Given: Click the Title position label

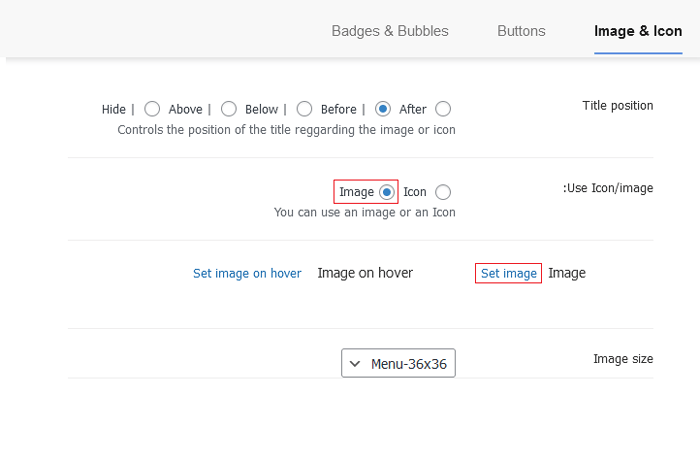Looking at the screenshot, I should pyautogui.click(x=617, y=106).
